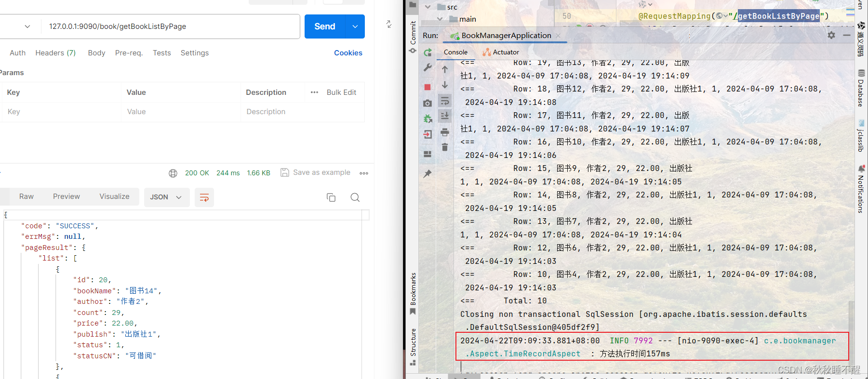
Task: Rerun BookManagerApplication with the green rerun icon
Action: pos(427,52)
